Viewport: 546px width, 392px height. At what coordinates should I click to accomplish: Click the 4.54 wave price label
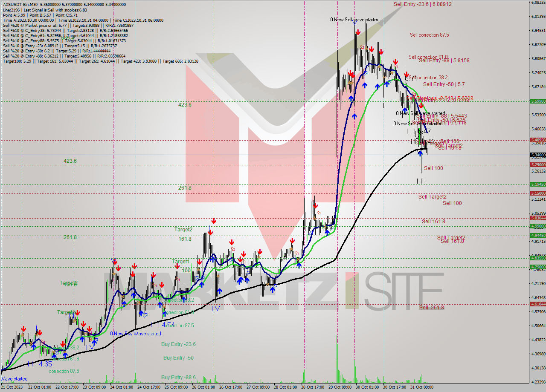tap(168, 325)
